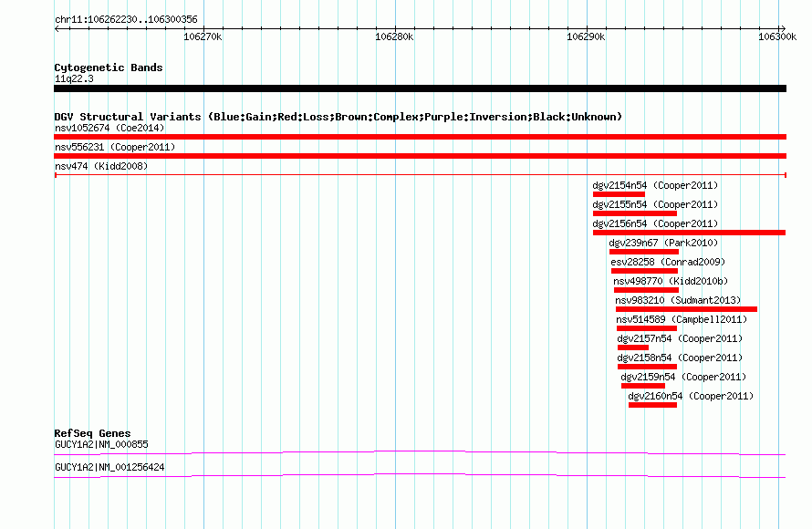Click the 106270k ruler tick label

[x=203, y=36]
